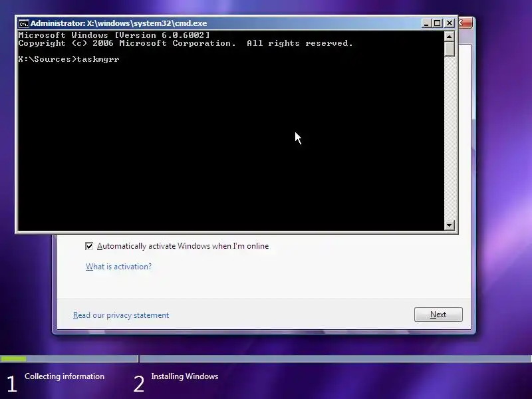Click the cmd.exe title bar text
Screen dimensions: 532x399
[119, 23]
